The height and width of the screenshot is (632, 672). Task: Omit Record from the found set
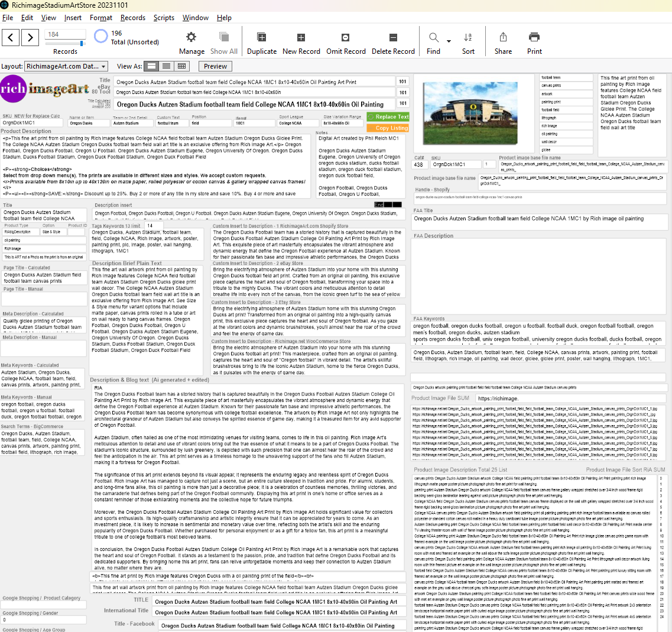click(346, 37)
